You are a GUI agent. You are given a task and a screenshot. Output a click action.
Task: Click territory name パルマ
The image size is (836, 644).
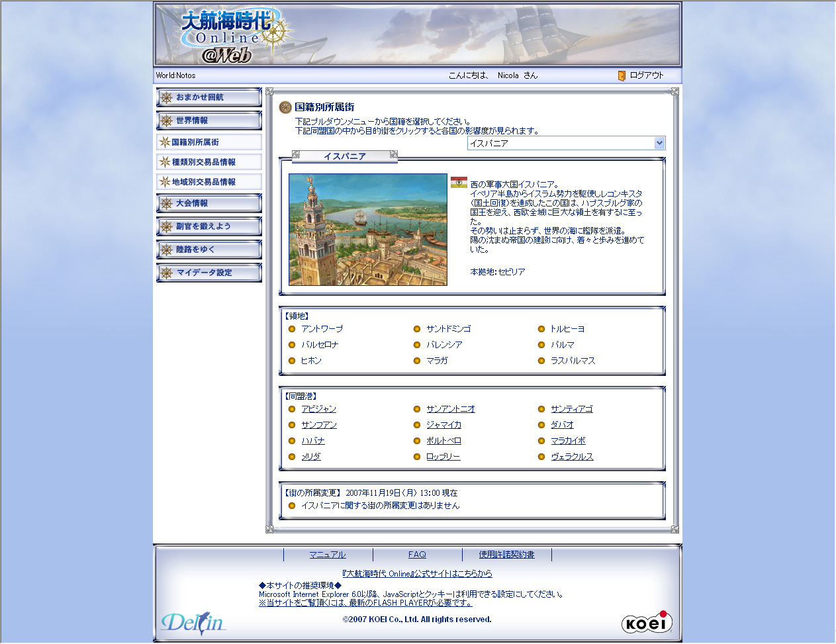563,345
